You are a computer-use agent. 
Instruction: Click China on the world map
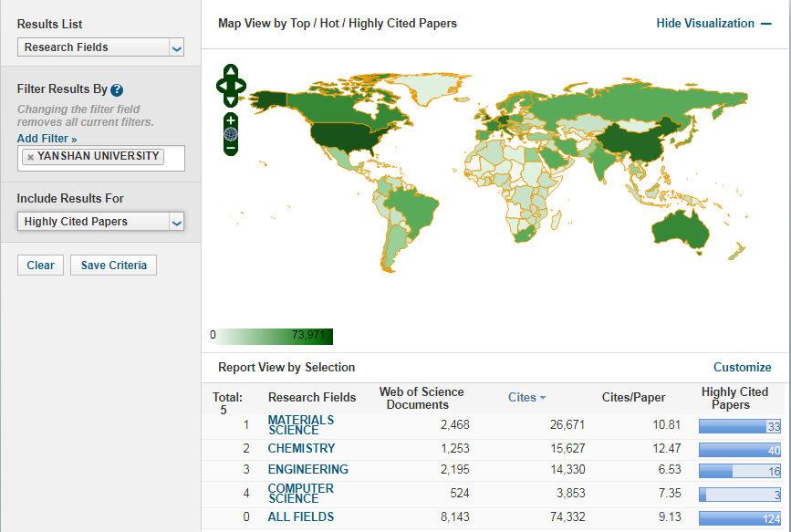click(x=628, y=144)
